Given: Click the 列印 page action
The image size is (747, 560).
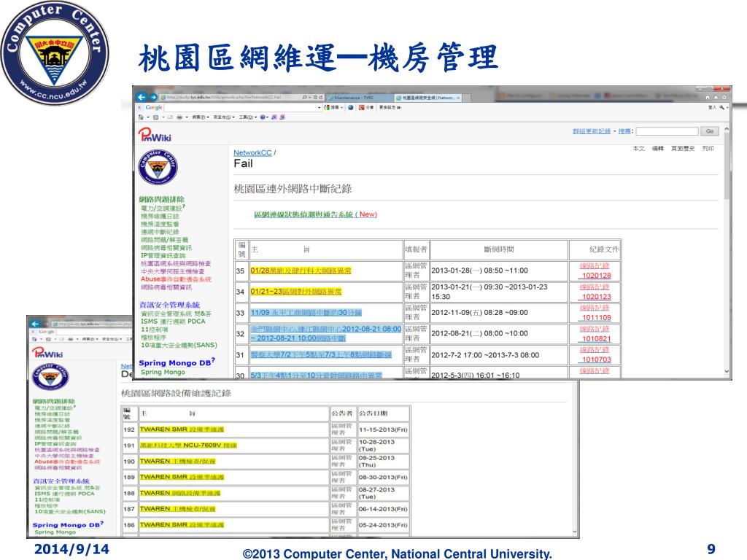Looking at the screenshot, I should coord(708,149).
